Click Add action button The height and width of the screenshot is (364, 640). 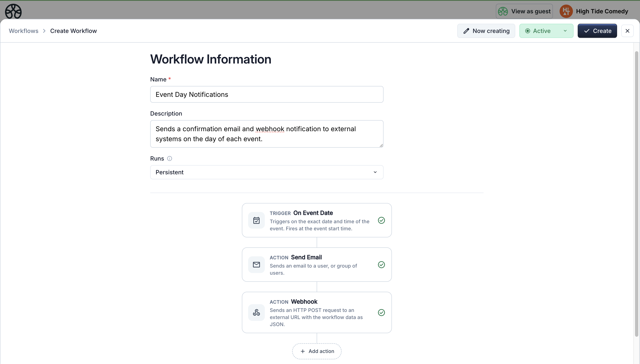click(317, 351)
